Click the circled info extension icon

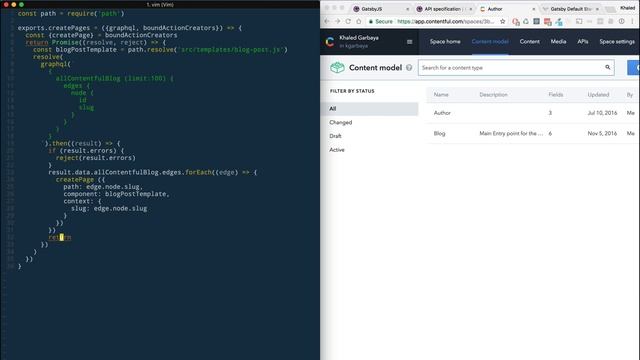(621, 21)
